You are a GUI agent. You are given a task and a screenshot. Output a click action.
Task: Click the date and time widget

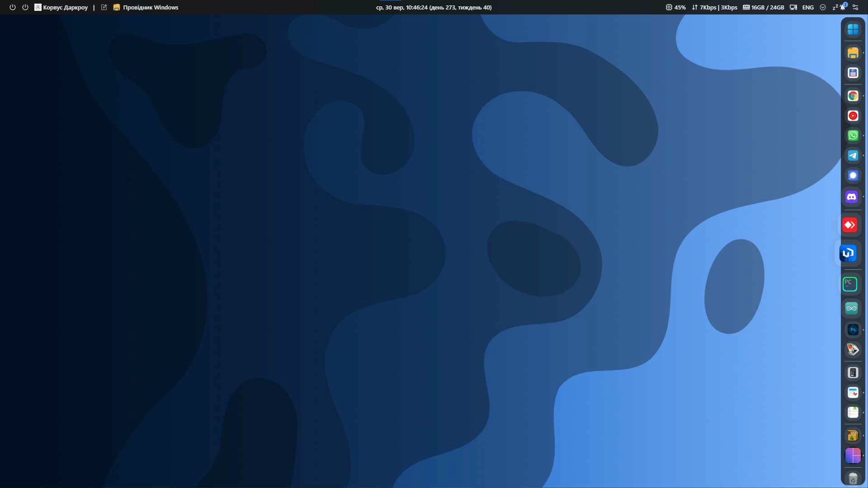click(434, 7)
